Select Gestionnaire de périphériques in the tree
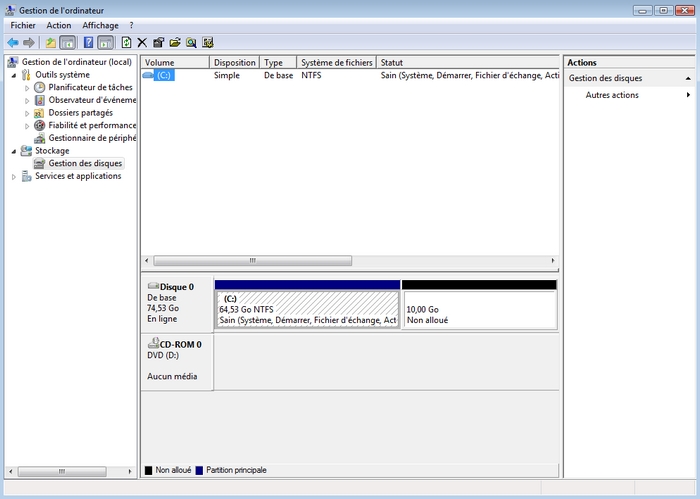Image resolution: width=700 pixels, height=499 pixels. (92, 138)
